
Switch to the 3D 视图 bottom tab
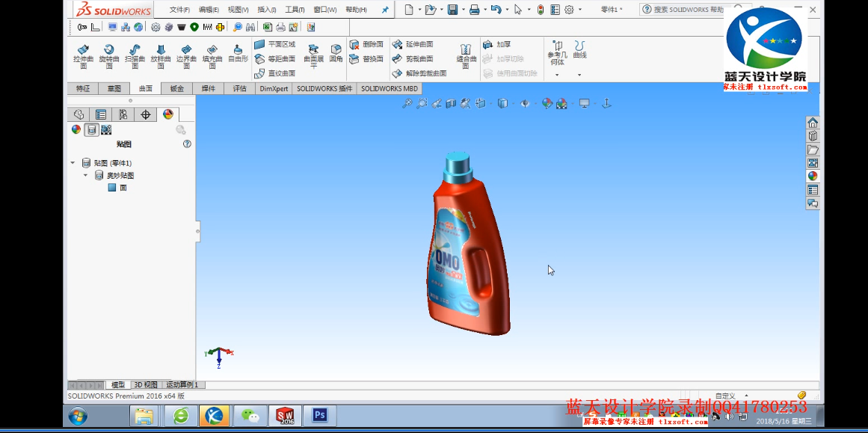tap(146, 385)
